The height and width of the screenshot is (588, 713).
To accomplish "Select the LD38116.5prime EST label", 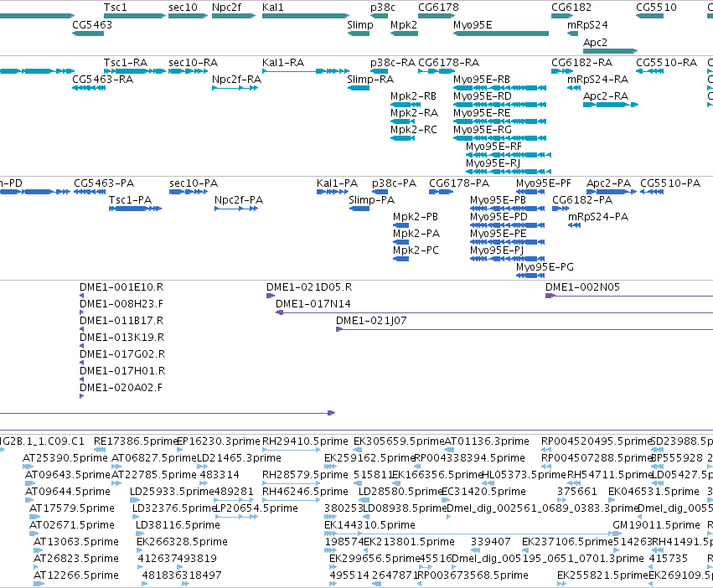I will (x=178, y=525).
